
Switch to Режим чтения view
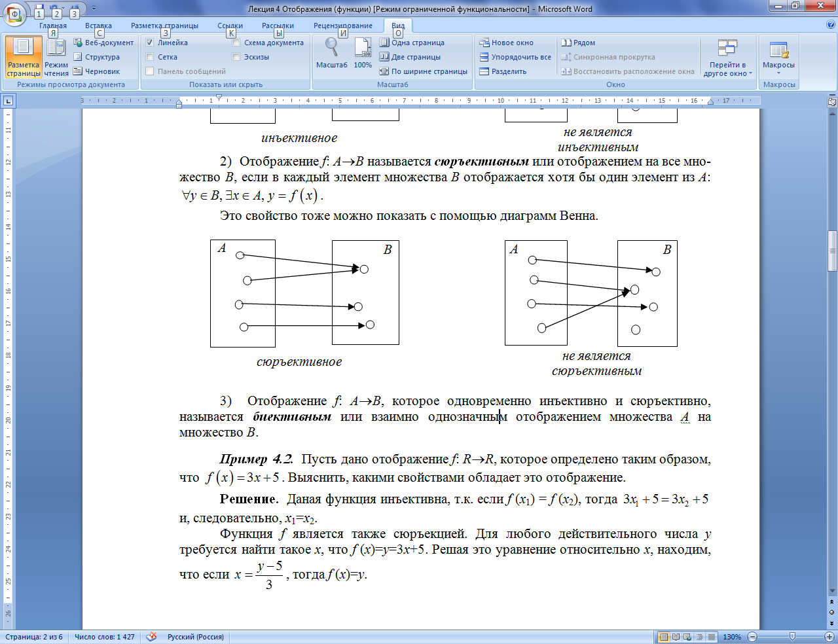[56, 57]
